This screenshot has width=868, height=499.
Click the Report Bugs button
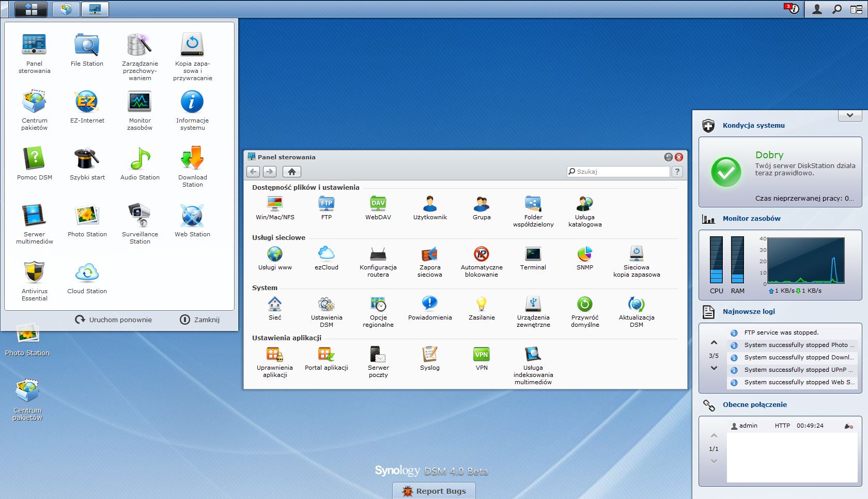click(x=434, y=491)
